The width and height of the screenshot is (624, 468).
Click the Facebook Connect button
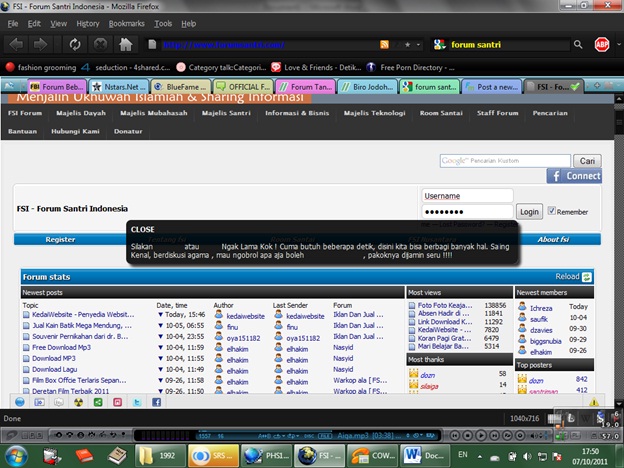[574, 176]
